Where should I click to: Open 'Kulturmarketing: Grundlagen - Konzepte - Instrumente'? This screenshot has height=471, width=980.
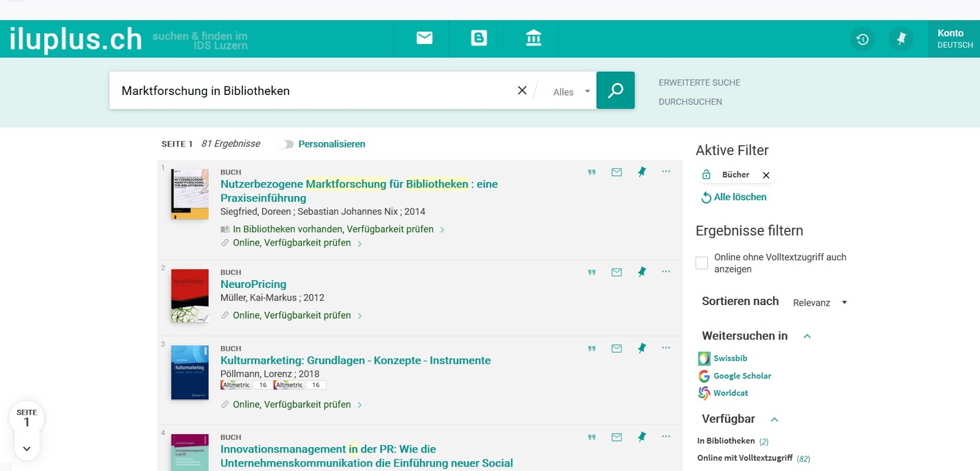pyautogui.click(x=356, y=361)
